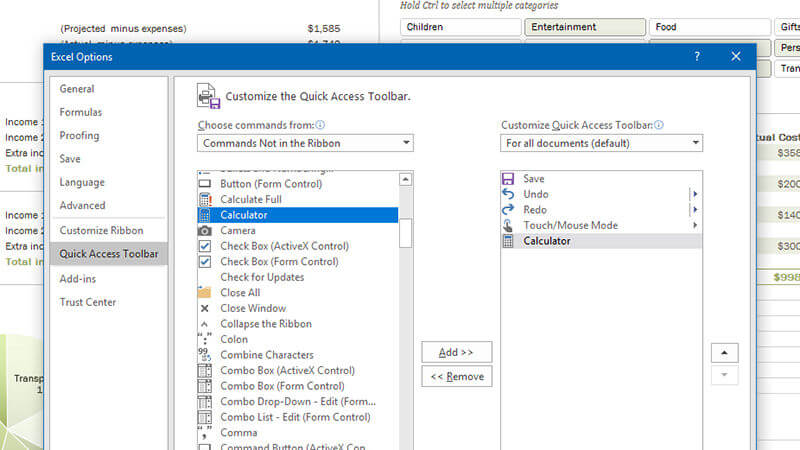Click the Redo icon in toolbar list
Screen dimensions: 800x450
508,210
